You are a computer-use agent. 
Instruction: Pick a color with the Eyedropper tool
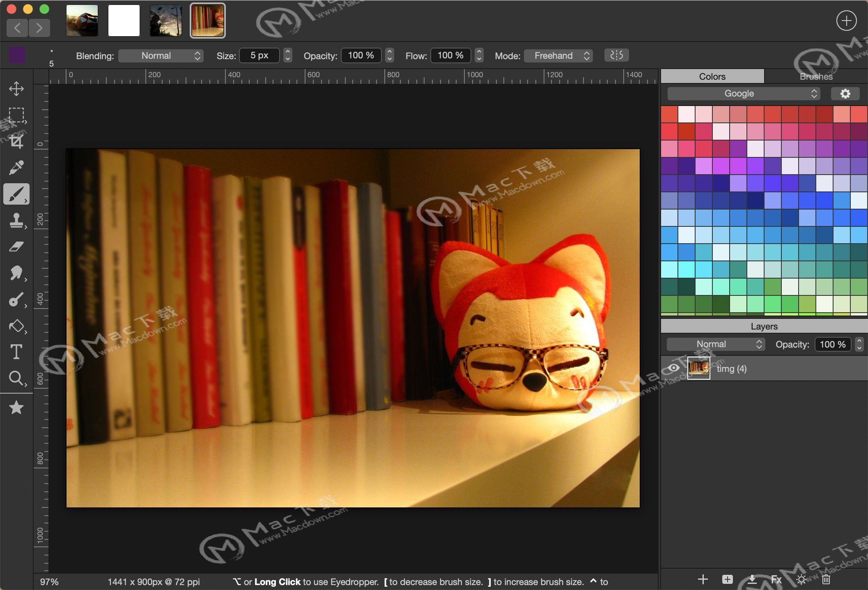16,168
